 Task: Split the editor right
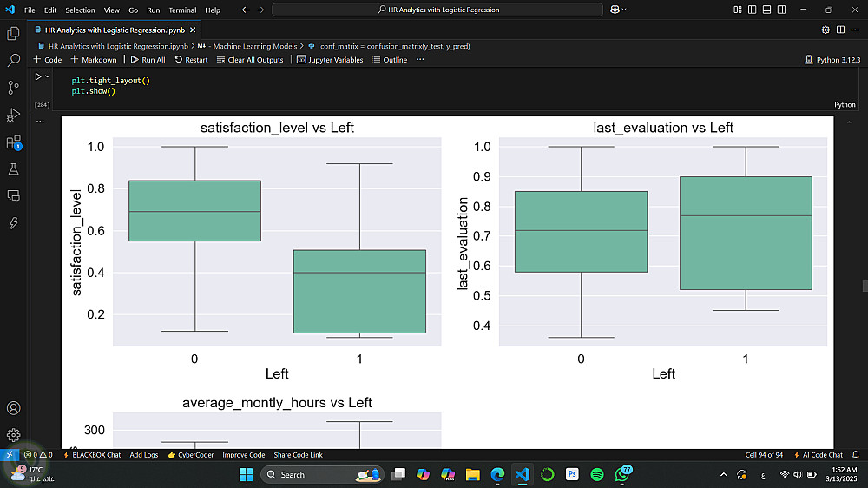pos(840,30)
